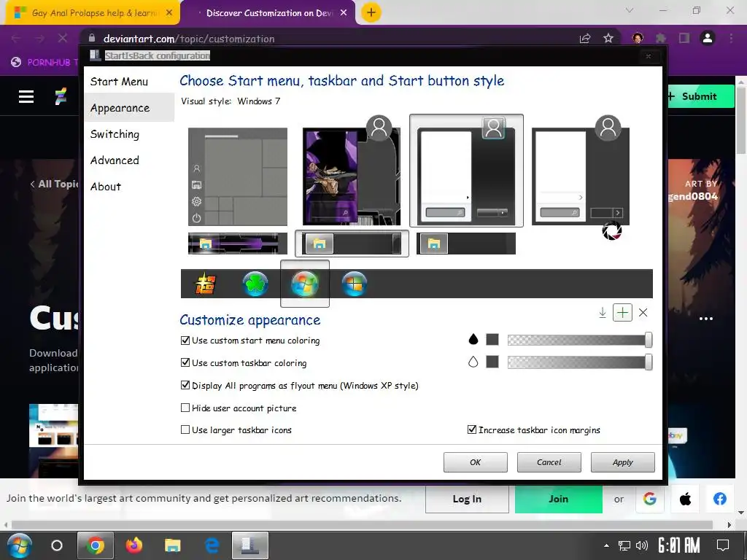Image resolution: width=747 pixels, height=560 pixels.
Task: Switch to the Discover Customization browser tab
Action: (268, 13)
